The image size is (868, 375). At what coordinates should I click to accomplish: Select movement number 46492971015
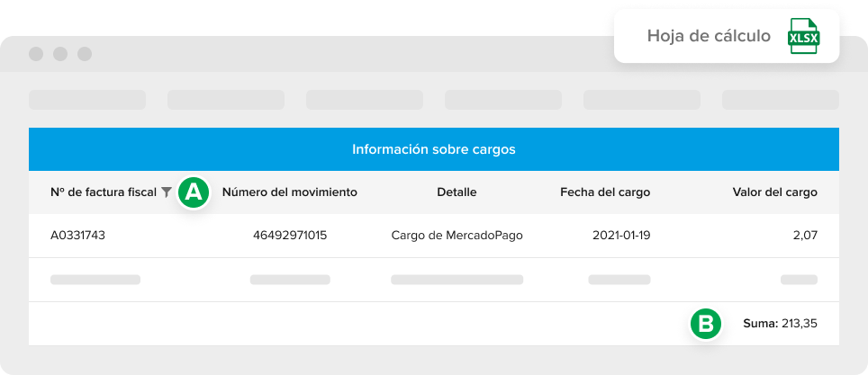tap(290, 236)
